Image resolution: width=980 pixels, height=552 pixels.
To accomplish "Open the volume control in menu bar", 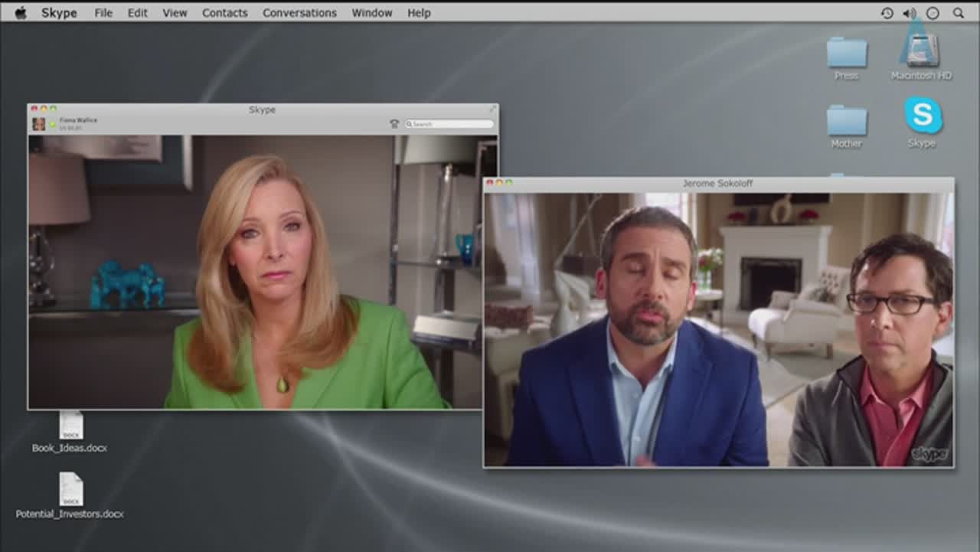I will [x=909, y=13].
